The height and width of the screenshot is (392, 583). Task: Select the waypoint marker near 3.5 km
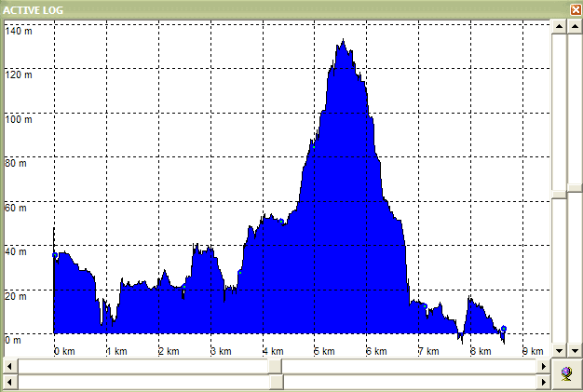(240, 273)
